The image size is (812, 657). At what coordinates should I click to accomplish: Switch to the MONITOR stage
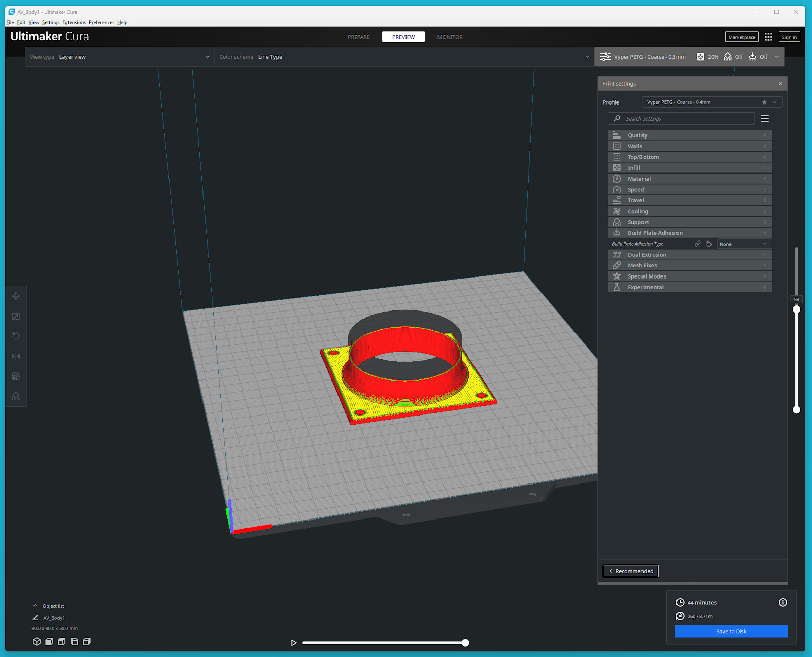(450, 37)
